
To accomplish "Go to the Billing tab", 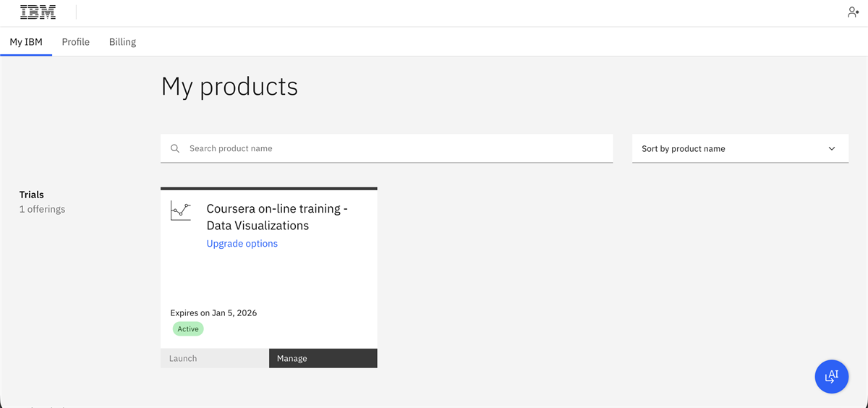I will (122, 42).
